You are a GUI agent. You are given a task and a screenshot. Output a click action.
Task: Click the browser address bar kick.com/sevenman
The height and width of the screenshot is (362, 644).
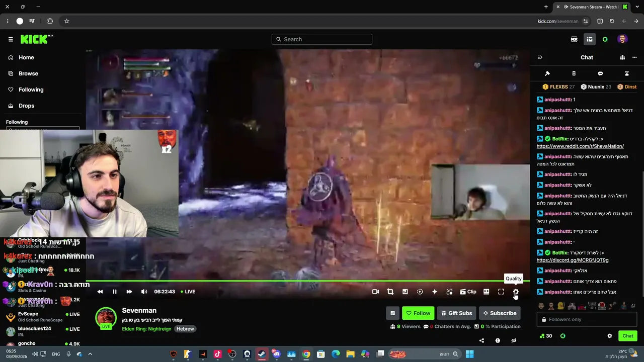[557, 21]
